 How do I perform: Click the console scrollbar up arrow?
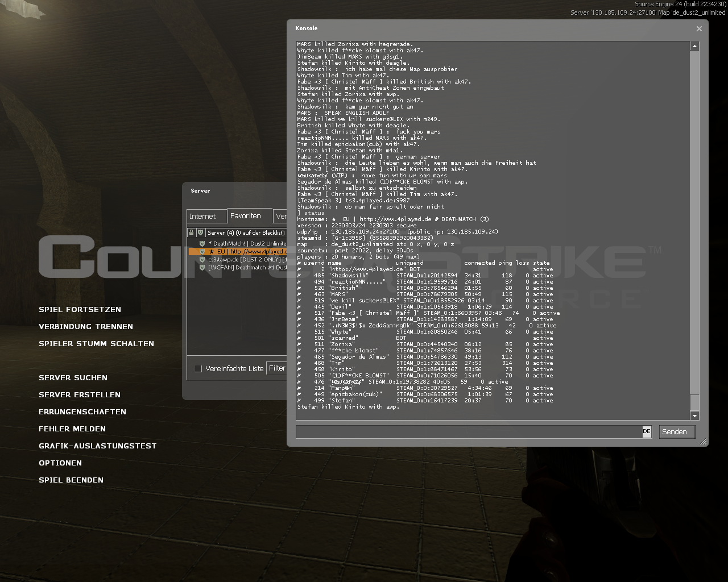click(x=694, y=46)
